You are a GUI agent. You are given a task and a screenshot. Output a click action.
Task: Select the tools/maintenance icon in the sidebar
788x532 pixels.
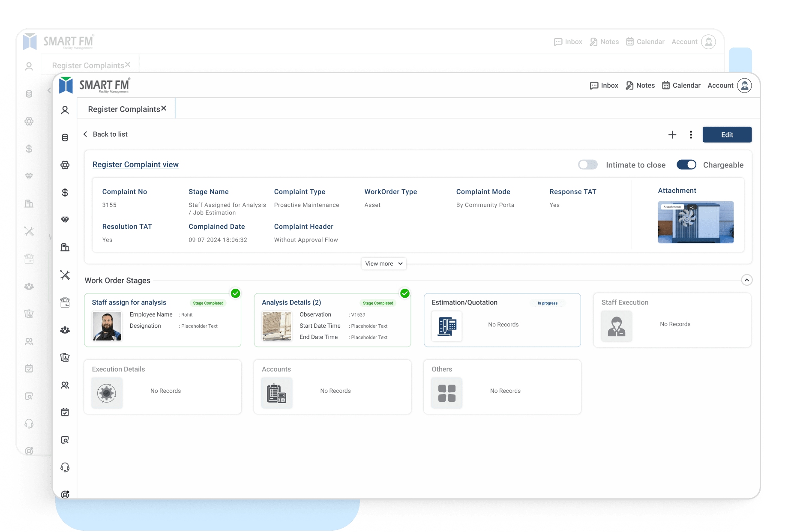click(65, 275)
